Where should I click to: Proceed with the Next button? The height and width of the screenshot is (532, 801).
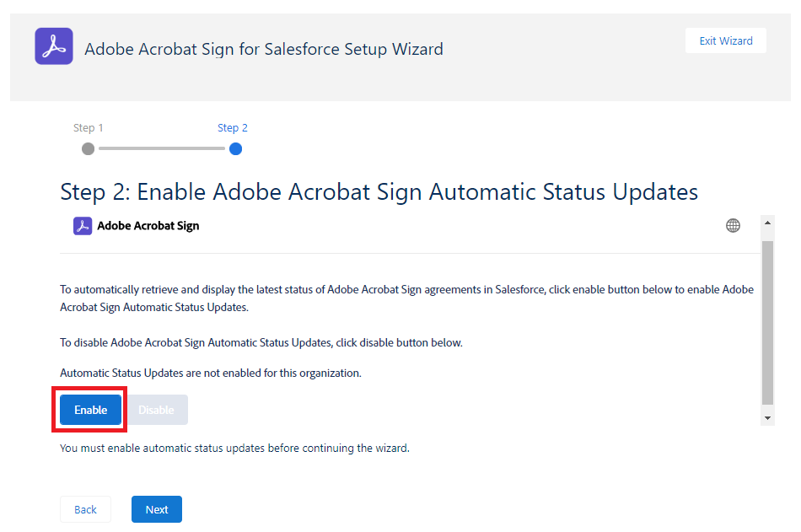(157, 509)
